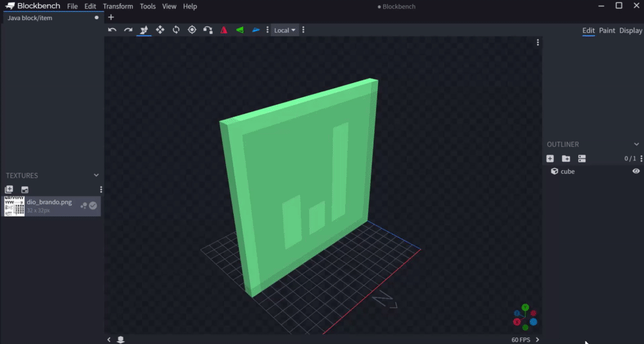This screenshot has height=344, width=644.
Task: Click the 60 FPS indicator
Action: point(521,340)
